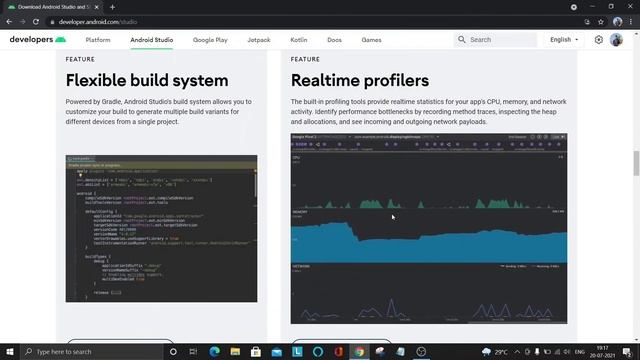Open the Chrome profile avatar in toolbar
Viewport: 640px width, 360px height.
point(617,22)
